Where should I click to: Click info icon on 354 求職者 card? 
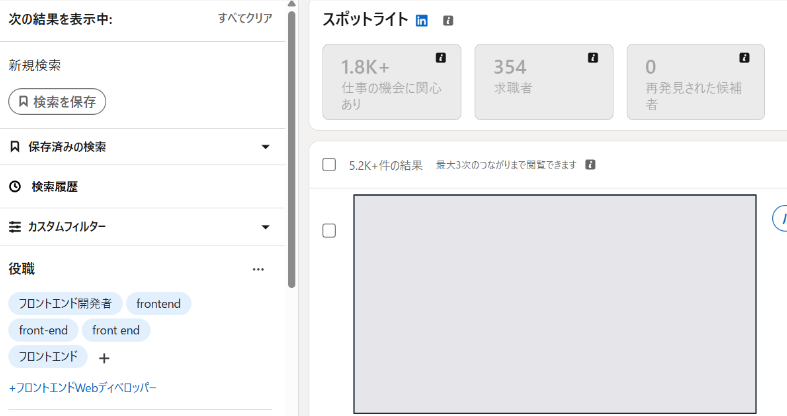click(x=593, y=58)
